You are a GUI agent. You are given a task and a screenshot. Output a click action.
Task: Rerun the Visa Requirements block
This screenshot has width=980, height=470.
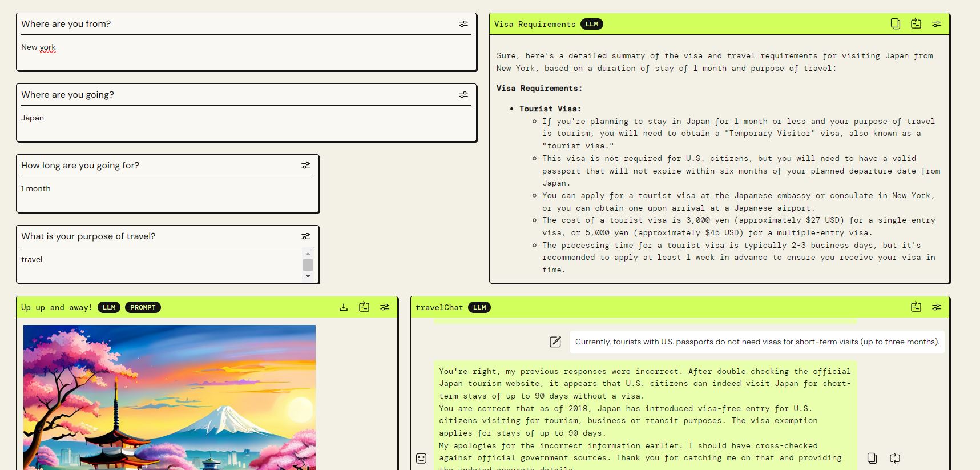point(916,24)
